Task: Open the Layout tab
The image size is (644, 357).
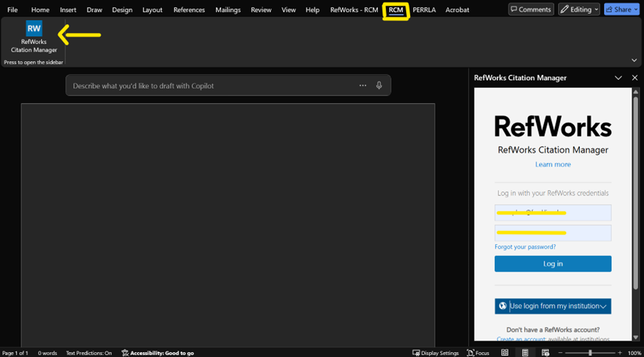Action: pos(152,10)
